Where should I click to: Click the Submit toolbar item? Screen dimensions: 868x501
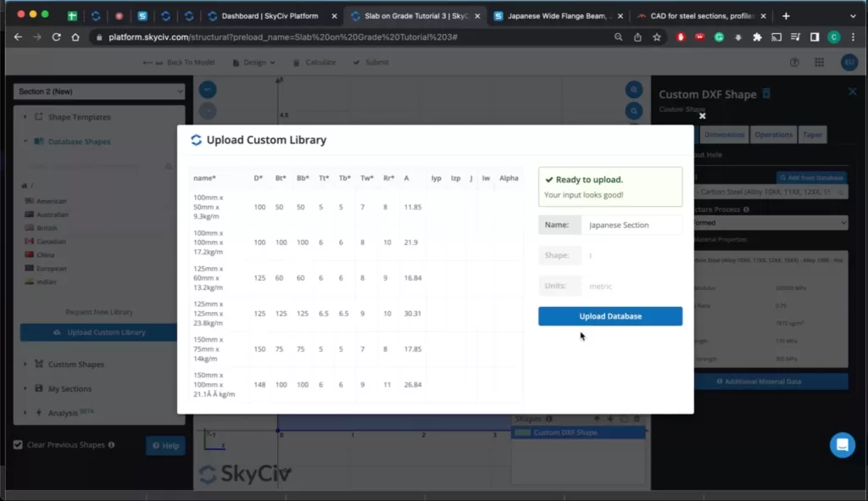[x=371, y=62]
